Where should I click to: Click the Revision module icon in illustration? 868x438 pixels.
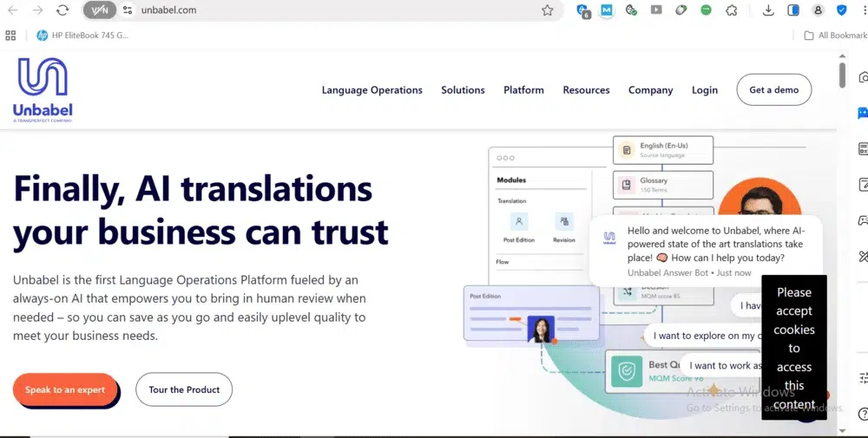tap(564, 222)
